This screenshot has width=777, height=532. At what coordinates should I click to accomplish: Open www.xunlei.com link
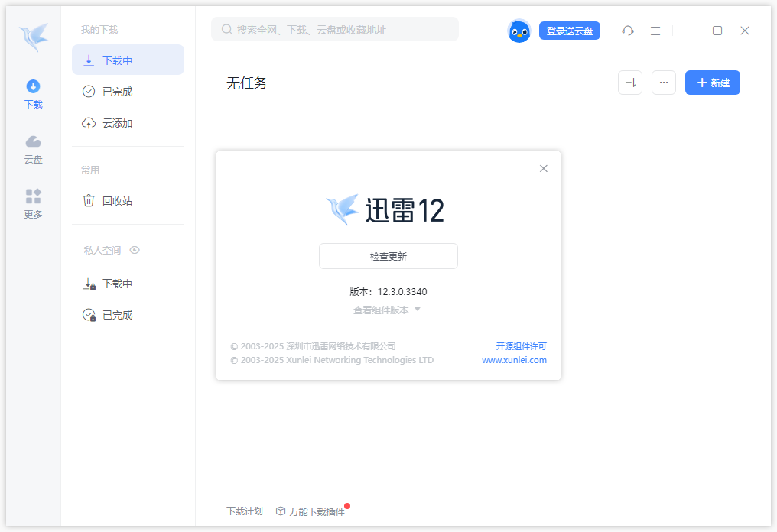[x=515, y=360]
